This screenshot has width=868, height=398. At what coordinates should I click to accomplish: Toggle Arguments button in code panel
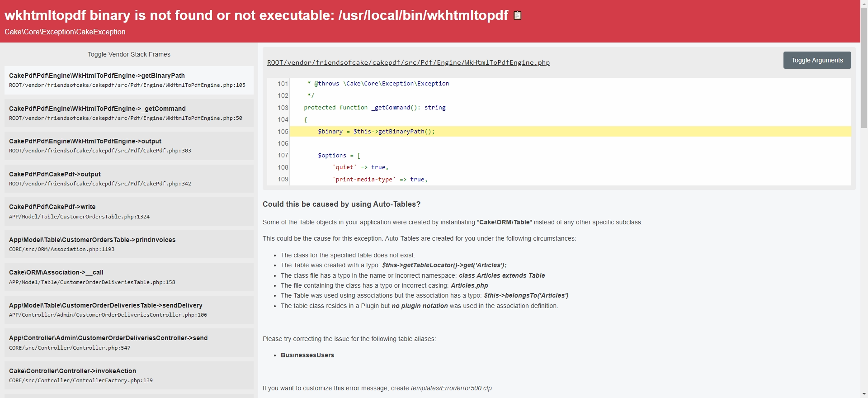817,60
